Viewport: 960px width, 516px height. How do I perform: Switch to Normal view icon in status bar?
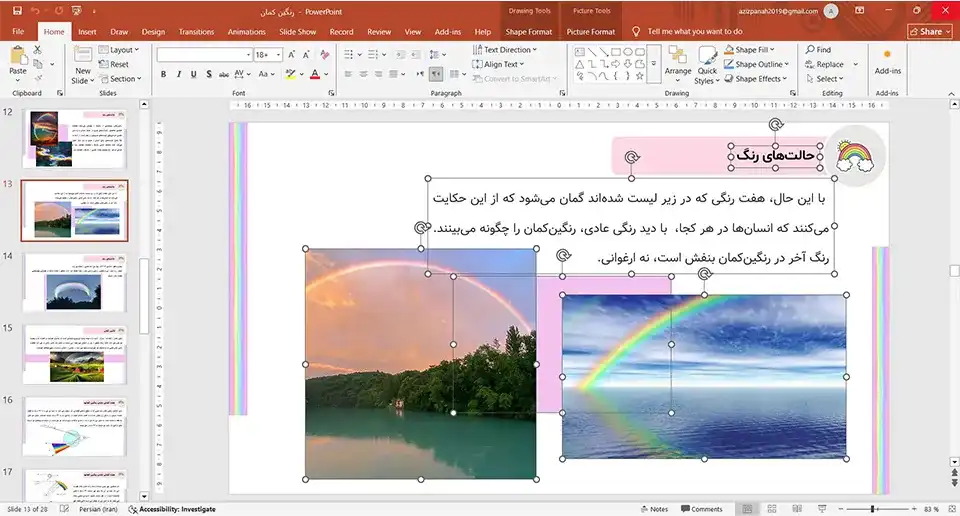pos(747,509)
